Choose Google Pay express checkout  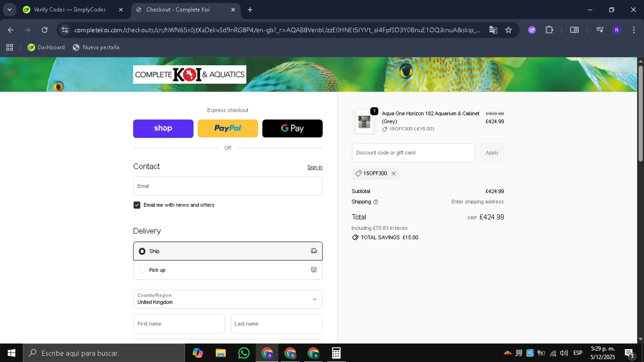(292, 128)
